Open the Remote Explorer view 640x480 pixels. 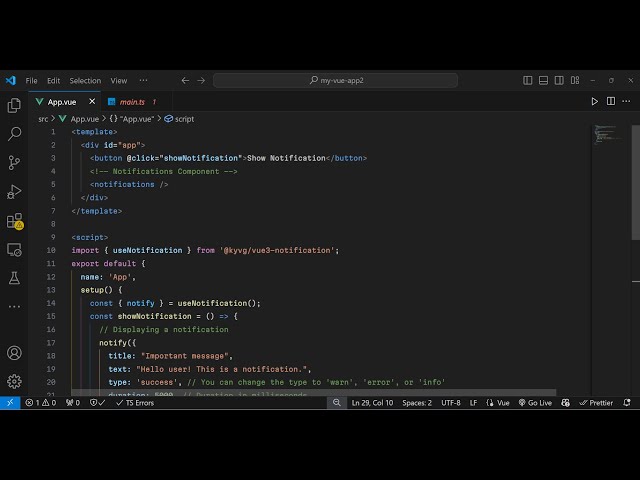click(14, 249)
